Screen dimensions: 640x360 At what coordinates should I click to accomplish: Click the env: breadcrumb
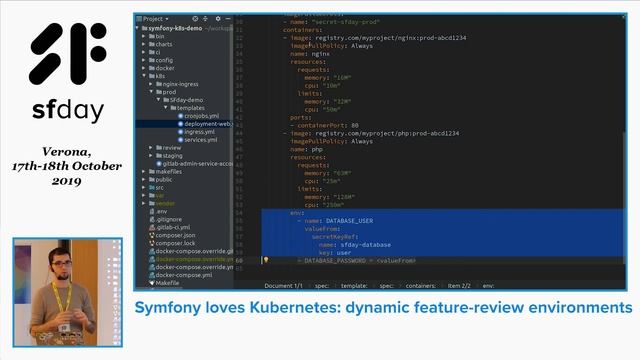[488, 286]
